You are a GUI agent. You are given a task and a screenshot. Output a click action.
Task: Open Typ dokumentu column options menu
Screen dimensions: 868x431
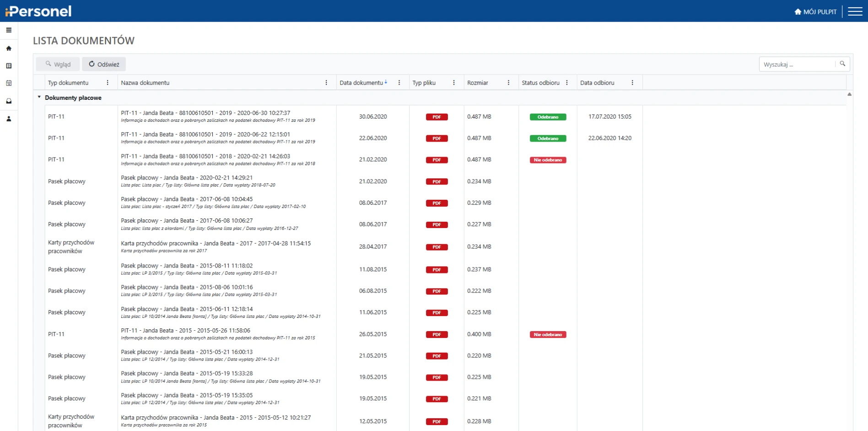pyautogui.click(x=108, y=83)
